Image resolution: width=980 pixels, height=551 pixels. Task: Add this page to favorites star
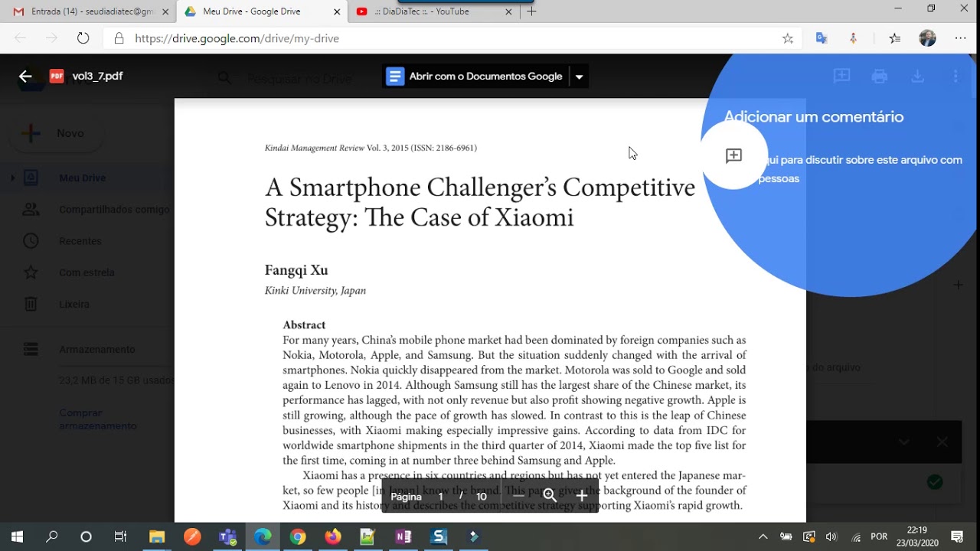tap(787, 38)
